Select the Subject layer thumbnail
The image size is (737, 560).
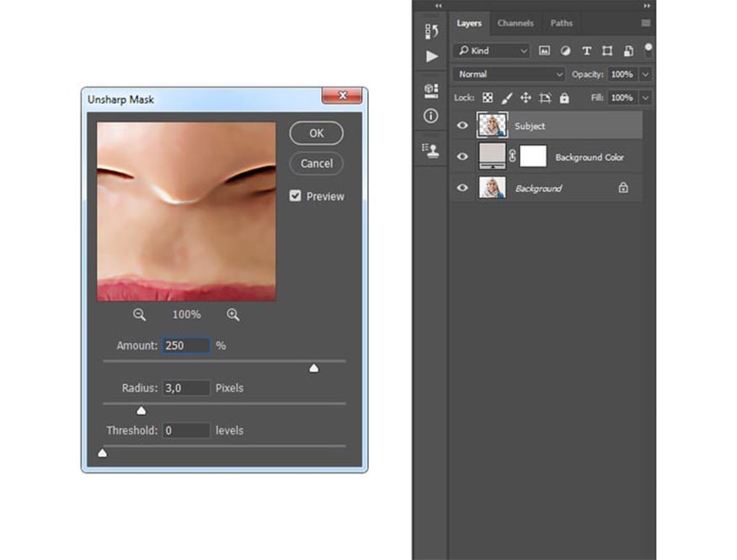click(x=492, y=125)
